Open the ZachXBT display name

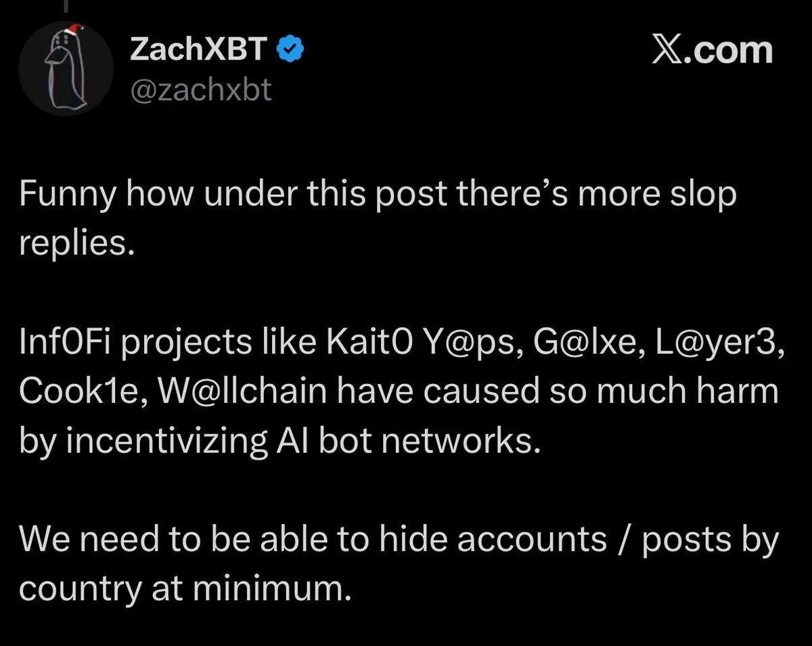pos(198,50)
